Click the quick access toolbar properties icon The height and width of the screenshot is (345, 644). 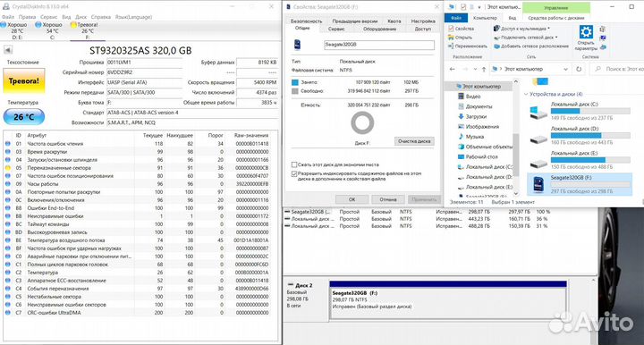coord(463,7)
